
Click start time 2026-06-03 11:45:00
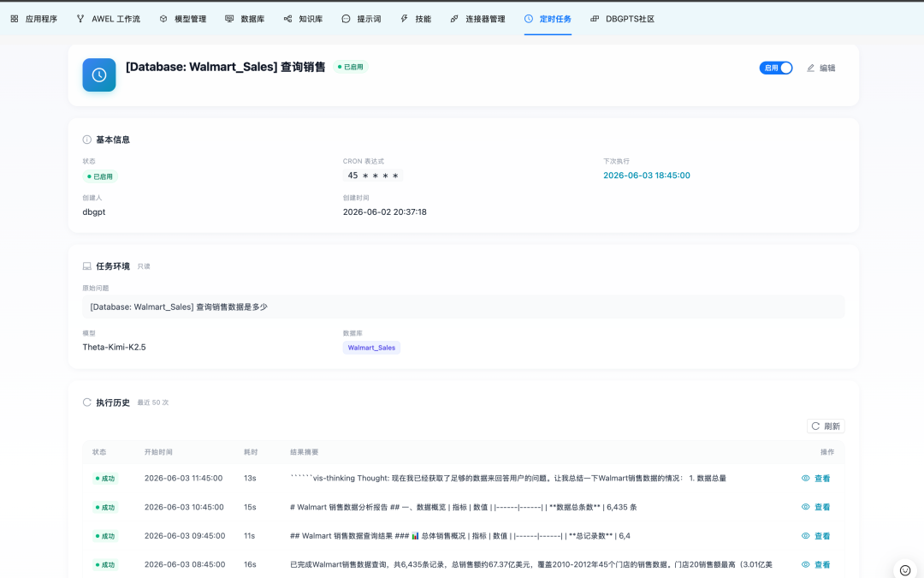click(x=183, y=479)
